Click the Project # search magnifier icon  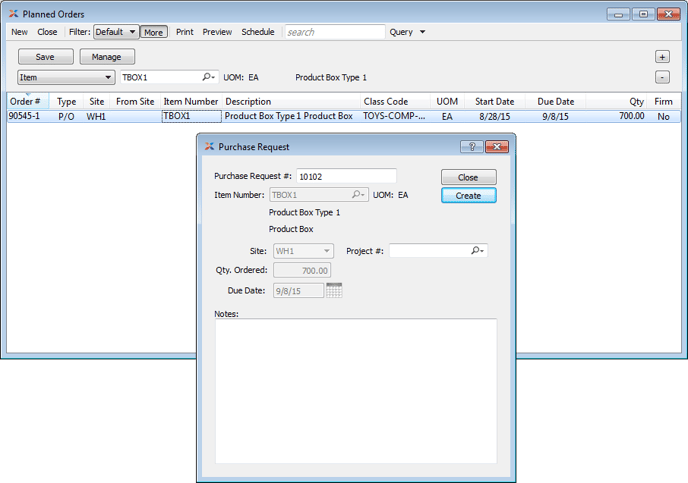[x=478, y=251]
